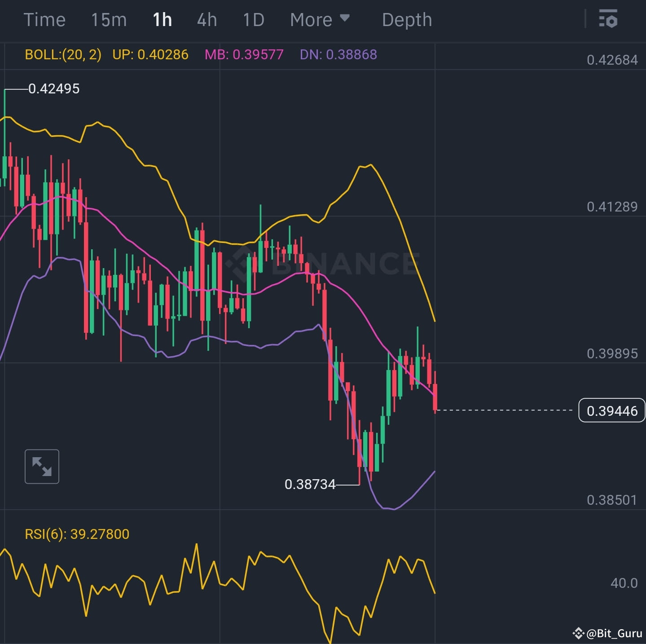Click the 0.39446 current price tag
This screenshot has height=644, width=646.
pos(611,410)
